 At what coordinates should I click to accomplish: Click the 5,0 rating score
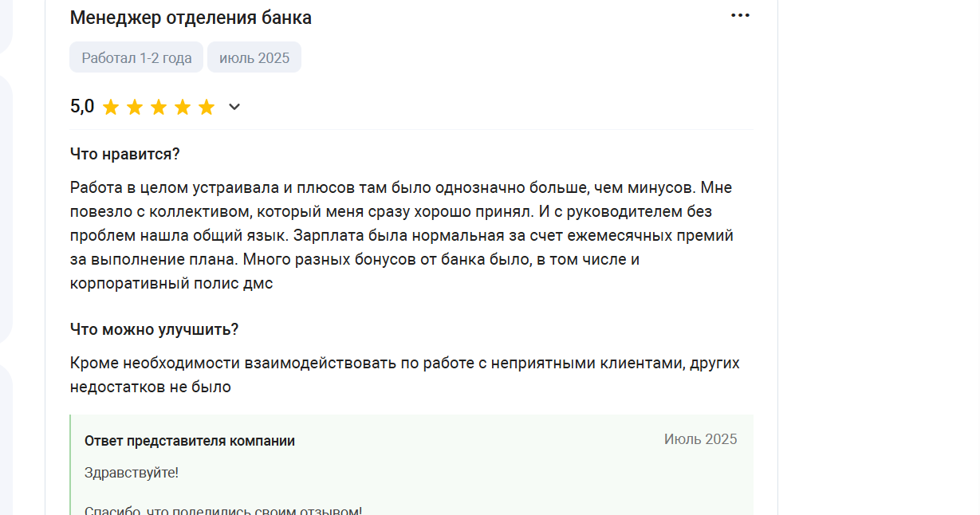click(x=82, y=106)
